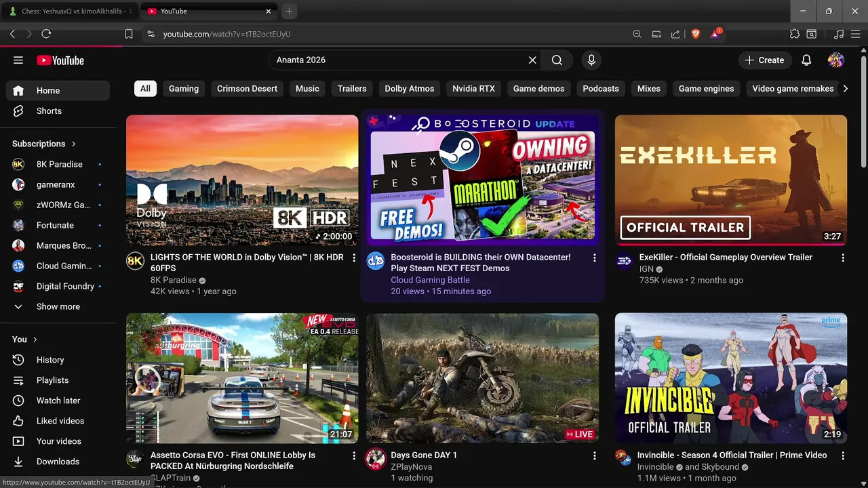Go back in the browser
Image resolution: width=868 pixels, height=488 pixels.
(12, 34)
